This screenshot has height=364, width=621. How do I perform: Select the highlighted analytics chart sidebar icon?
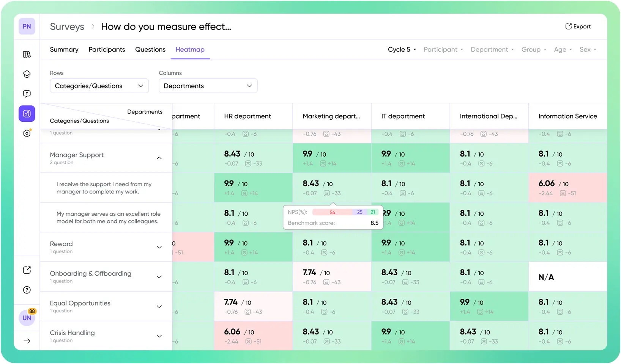[x=27, y=114]
